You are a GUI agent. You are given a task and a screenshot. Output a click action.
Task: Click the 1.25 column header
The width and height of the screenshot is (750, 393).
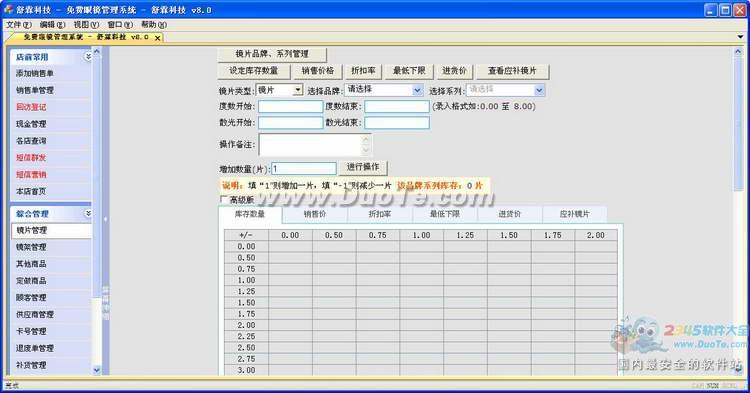[465, 235]
